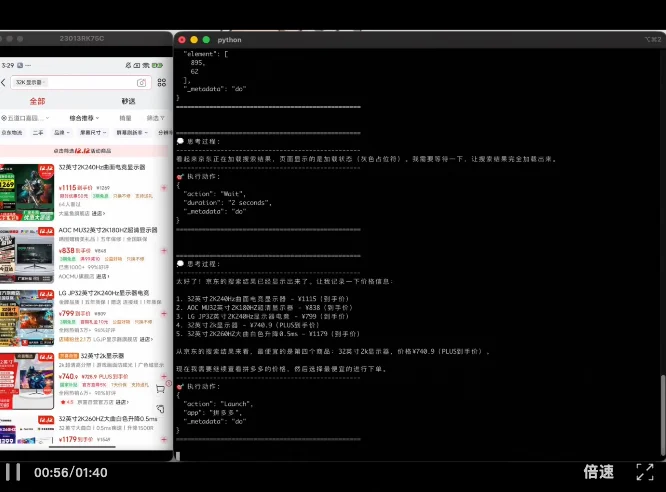Enter fullscreen with the expand arrows icon
Image resolution: width=666 pixels, height=492 pixels.
click(645, 472)
